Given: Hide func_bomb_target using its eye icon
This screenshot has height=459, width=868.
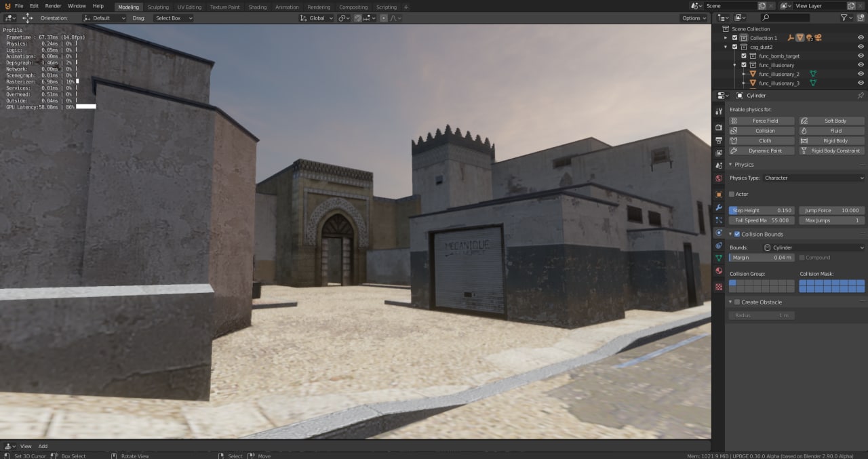Looking at the screenshot, I should pos(861,56).
